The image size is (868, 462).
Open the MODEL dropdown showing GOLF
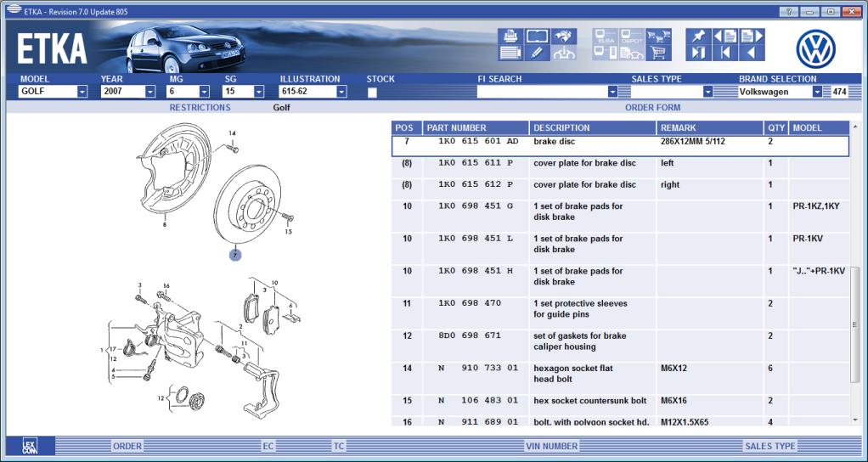[82, 91]
